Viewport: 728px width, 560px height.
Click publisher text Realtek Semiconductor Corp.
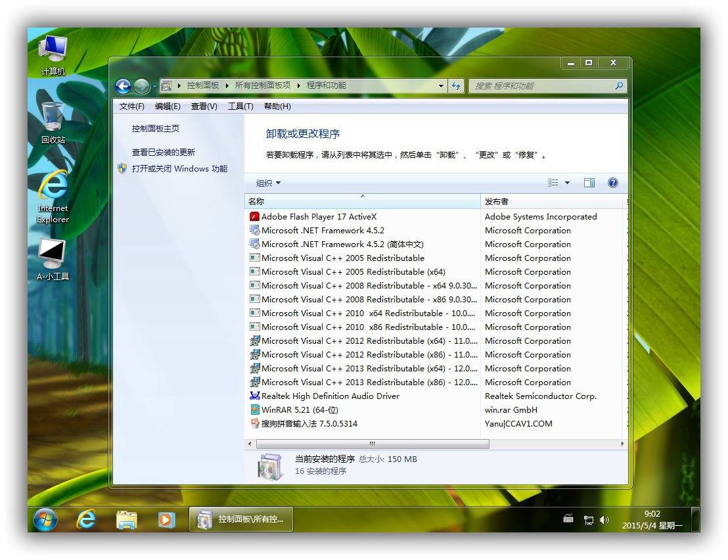tap(541, 396)
